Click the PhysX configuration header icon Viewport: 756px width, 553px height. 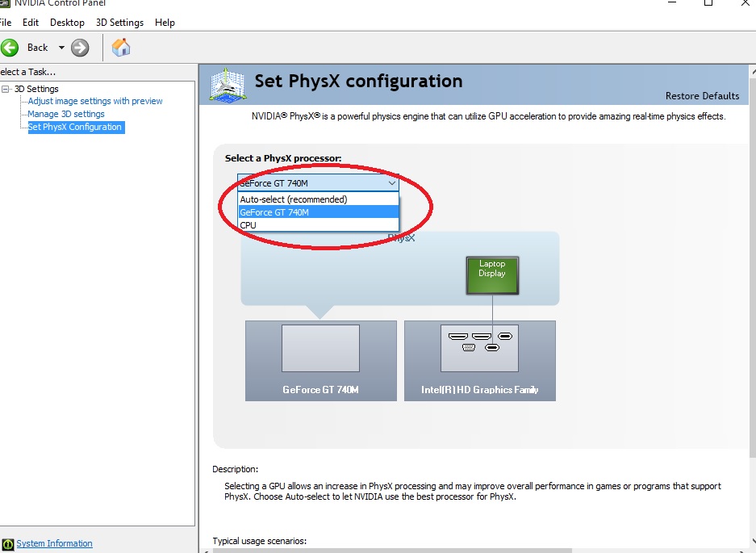pyautogui.click(x=228, y=86)
